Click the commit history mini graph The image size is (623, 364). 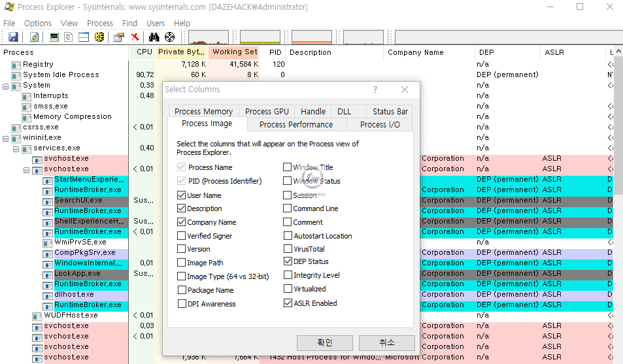[260, 37]
